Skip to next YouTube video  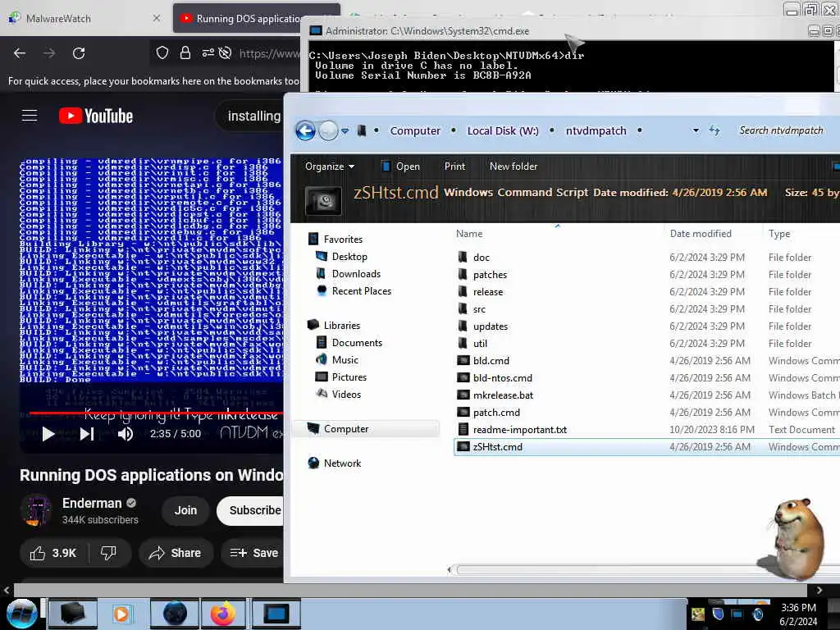coord(87,434)
